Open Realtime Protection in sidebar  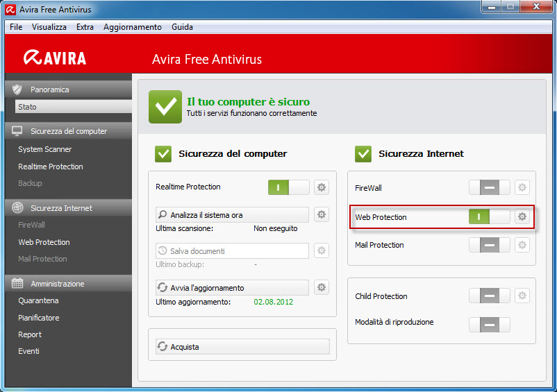point(51,167)
